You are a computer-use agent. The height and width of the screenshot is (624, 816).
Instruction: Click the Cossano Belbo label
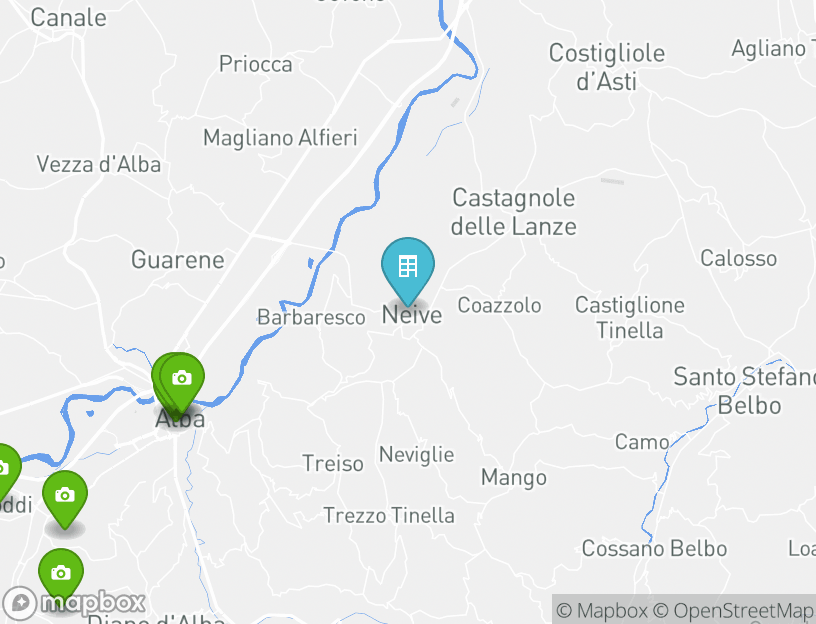pyautogui.click(x=654, y=549)
